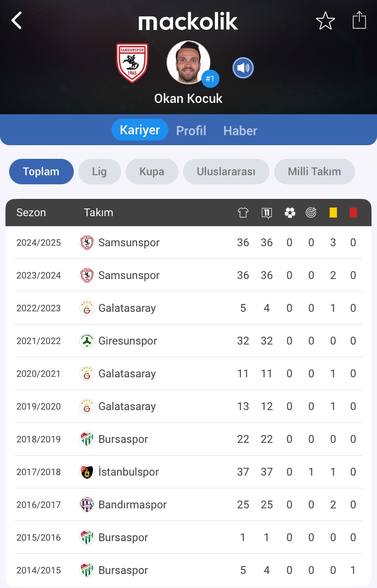This screenshot has width=377, height=588.
Task: Tap the speaker audio icon beside photo
Action: (x=243, y=68)
